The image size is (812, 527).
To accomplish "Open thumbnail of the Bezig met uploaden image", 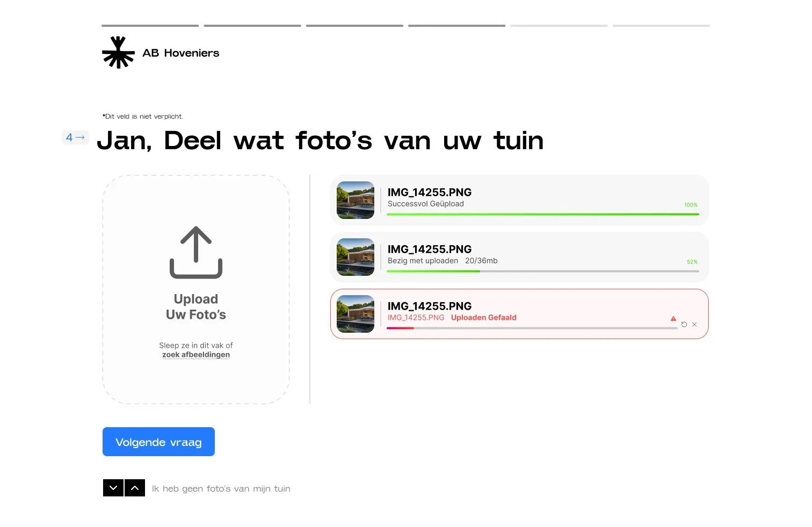I will click(x=356, y=257).
